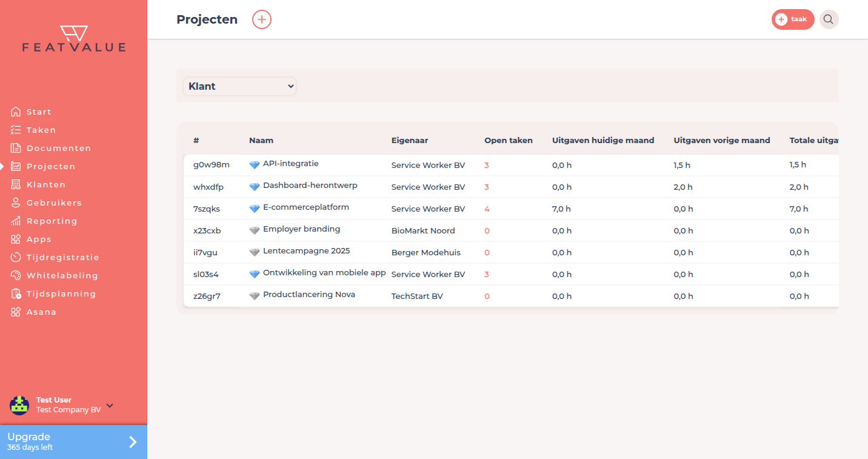This screenshot has height=459, width=868.
Task: Click owner BioMarkt Noord
Action: click(x=423, y=230)
